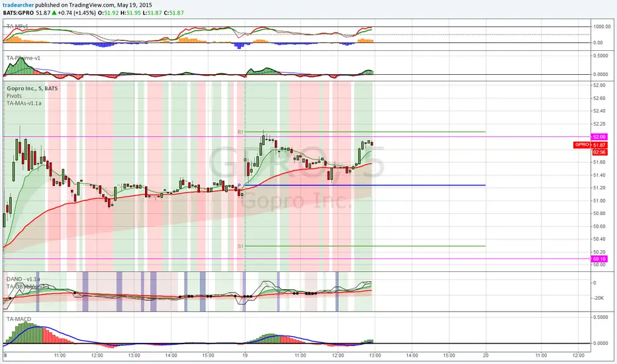The width and height of the screenshot is (617, 364).
Task: Click the 50.20 price axis label
Action: tap(599, 252)
